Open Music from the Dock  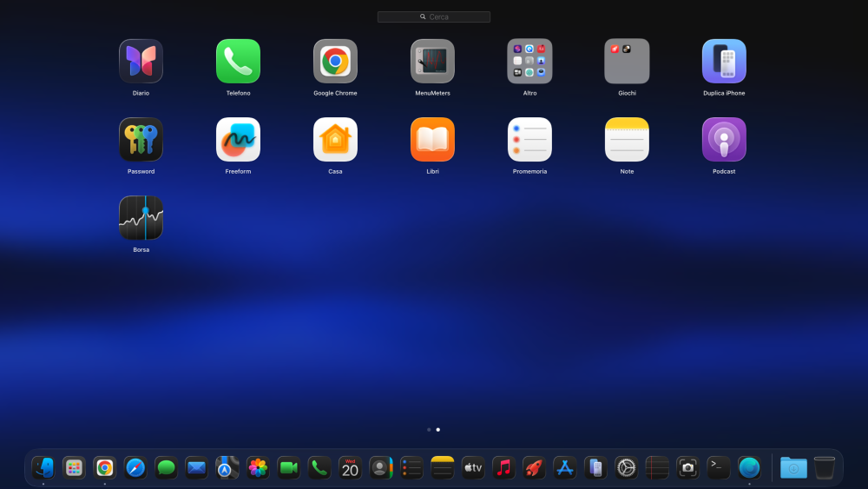(x=503, y=468)
